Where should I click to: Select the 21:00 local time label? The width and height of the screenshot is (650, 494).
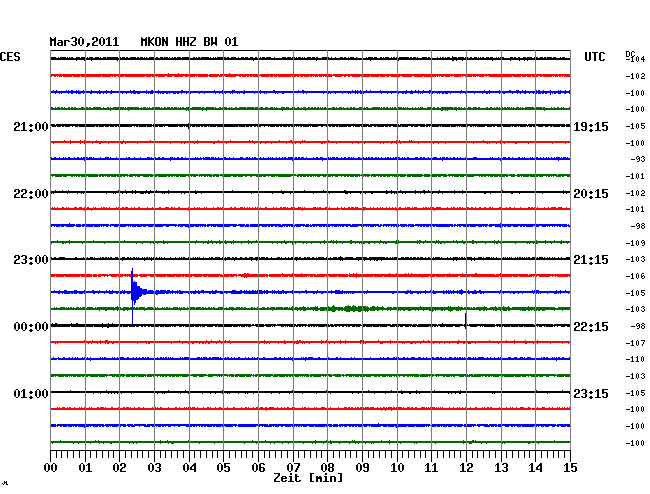pos(31,126)
